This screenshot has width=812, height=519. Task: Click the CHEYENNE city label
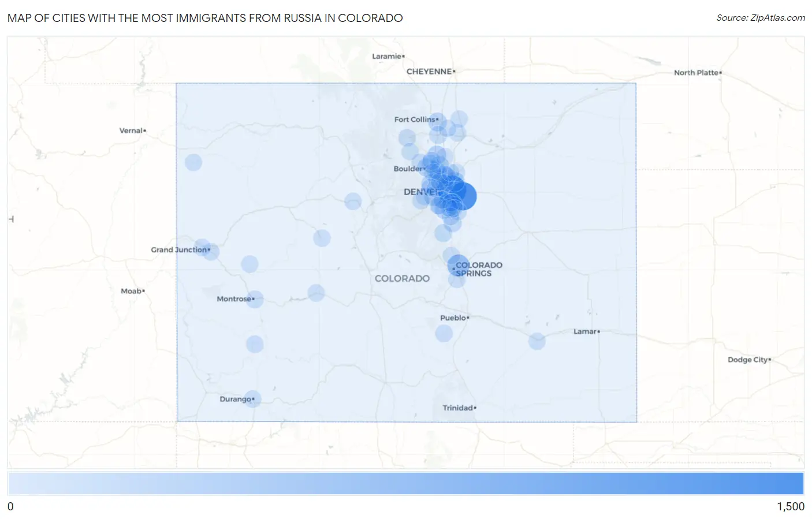pos(429,72)
